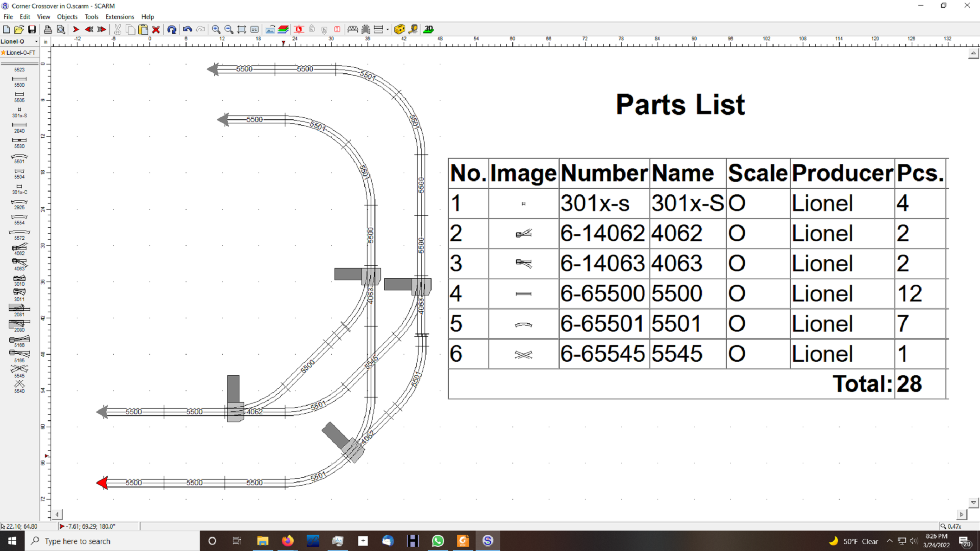Open the measurement units selector showing 'in'

click(x=45, y=41)
